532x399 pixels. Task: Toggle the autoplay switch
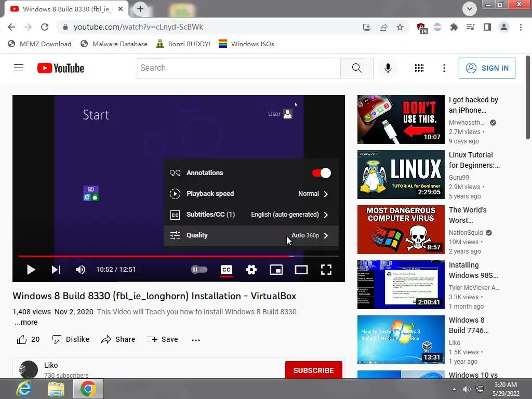tap(199, 270)
